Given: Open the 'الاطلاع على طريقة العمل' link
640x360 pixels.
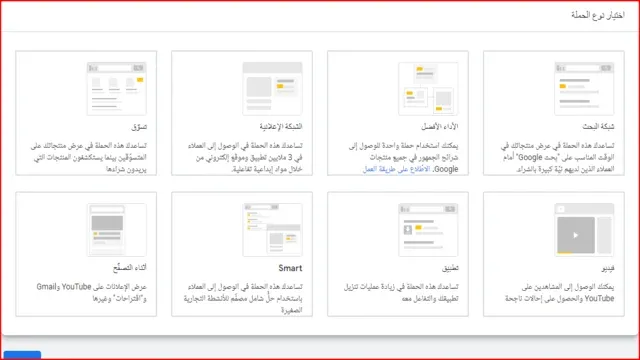Looking at the screenshot, I should 396,169.
